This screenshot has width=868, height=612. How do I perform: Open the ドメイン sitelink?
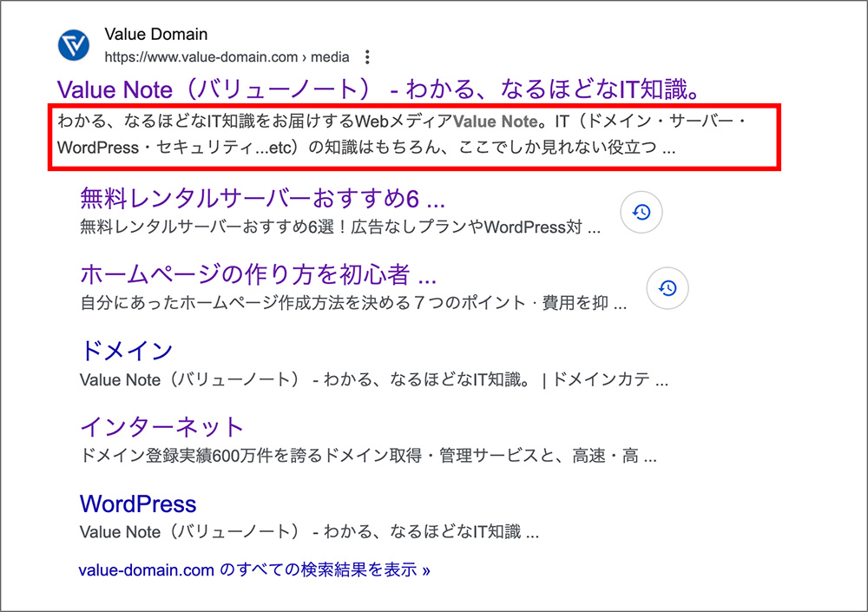click(126, 351)
